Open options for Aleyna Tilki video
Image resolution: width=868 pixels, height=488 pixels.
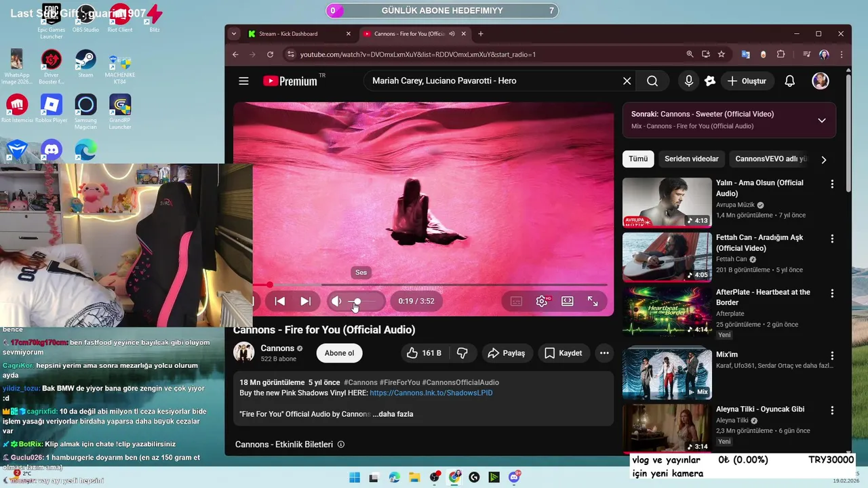click(x=832, y=411)
